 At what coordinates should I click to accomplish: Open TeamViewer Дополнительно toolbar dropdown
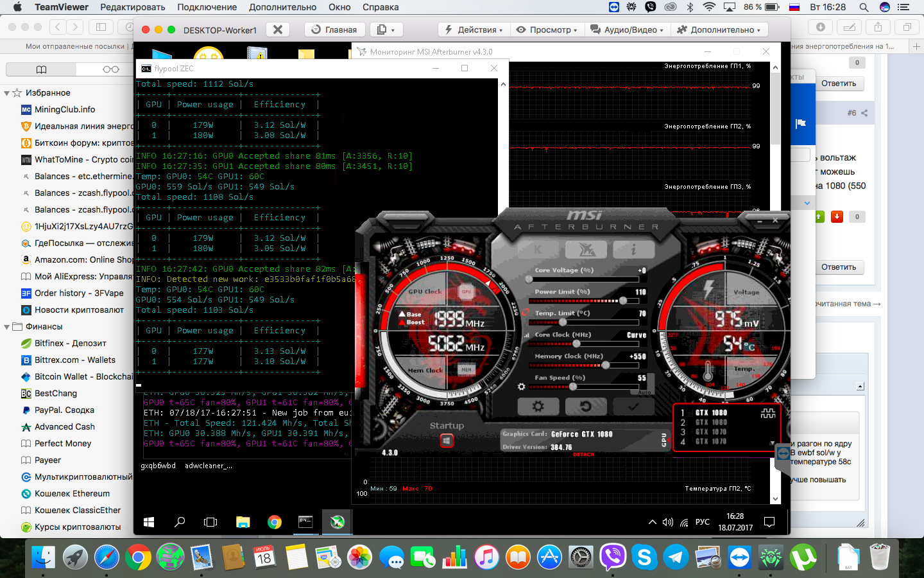(719, 30)
